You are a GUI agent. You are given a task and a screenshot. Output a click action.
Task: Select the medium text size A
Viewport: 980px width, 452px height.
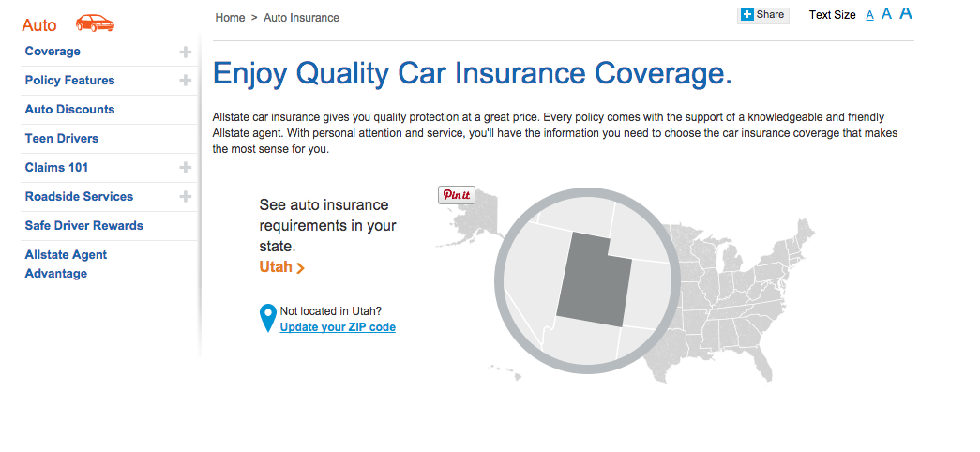pos(886,14)
